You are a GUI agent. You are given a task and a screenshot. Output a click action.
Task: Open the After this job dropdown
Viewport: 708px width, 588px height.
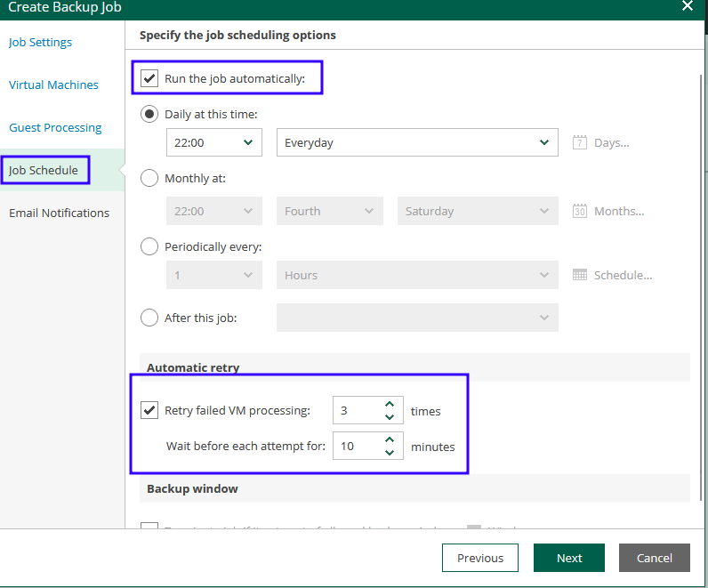[x=417, y=318]
